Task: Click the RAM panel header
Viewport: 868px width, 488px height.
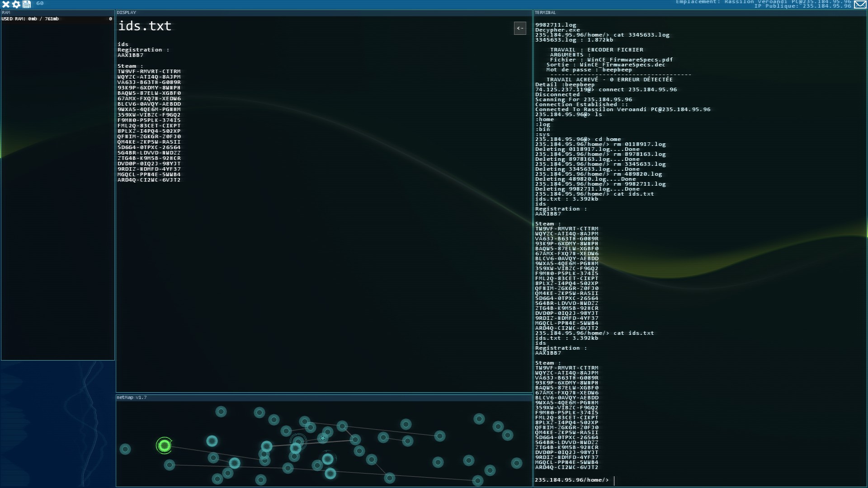Action: click(5, 13)
